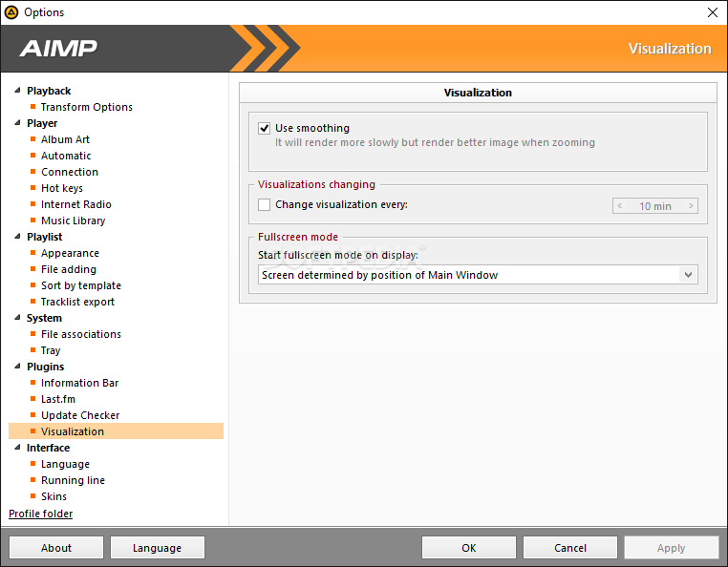Open the Tracklist export settings
The width and height of the screenshot is (728, 567).
coord(77,302)
